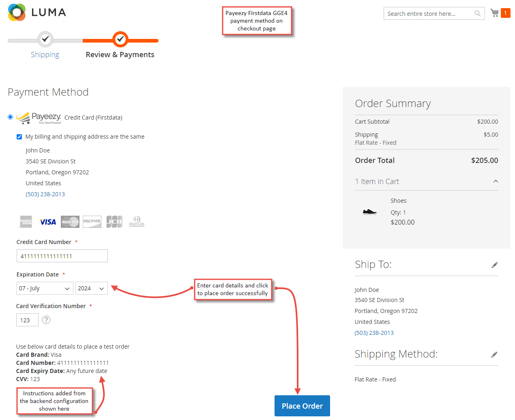Open the expiration year dropdown
The width and height of the screenshot is (515, 420).
(x=91, y=288)
